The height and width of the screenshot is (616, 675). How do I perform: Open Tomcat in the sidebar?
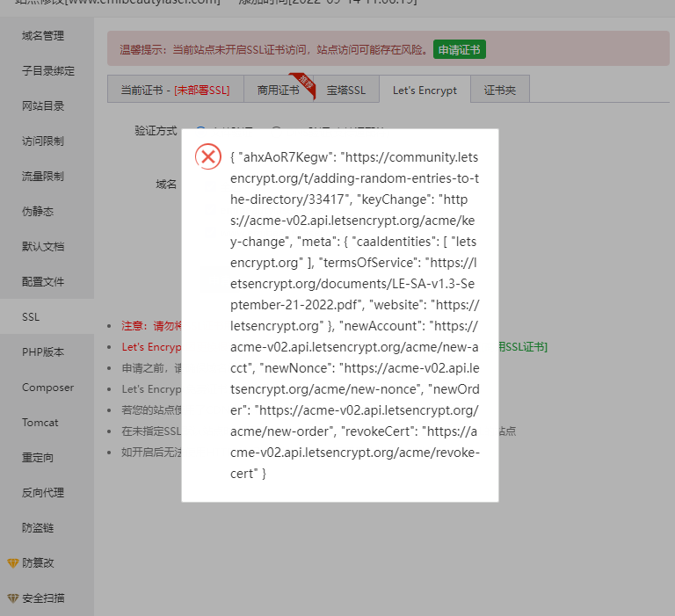pyautogui.click(x=40, y=423)
